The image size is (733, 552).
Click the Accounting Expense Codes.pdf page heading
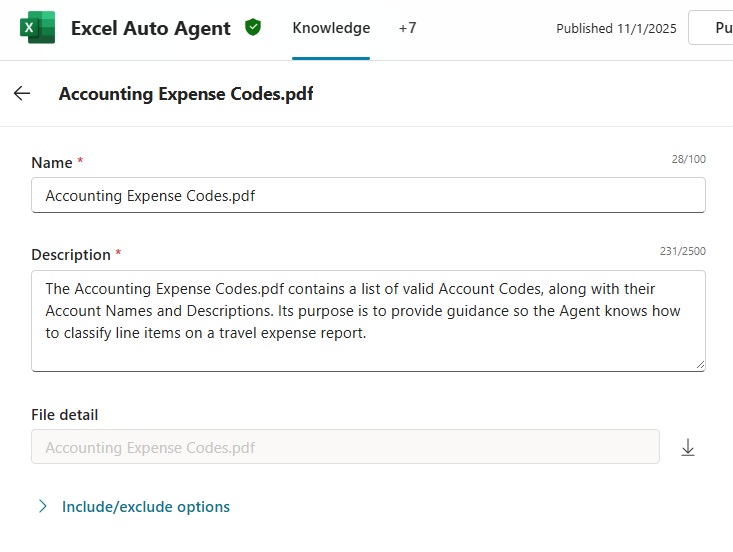186,94
